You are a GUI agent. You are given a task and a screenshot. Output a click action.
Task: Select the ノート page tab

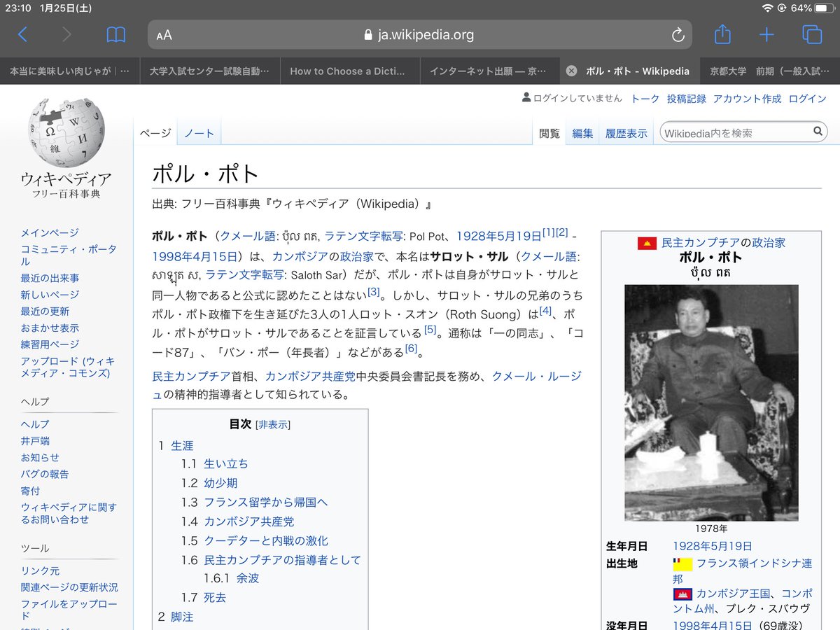pos(199,133)
